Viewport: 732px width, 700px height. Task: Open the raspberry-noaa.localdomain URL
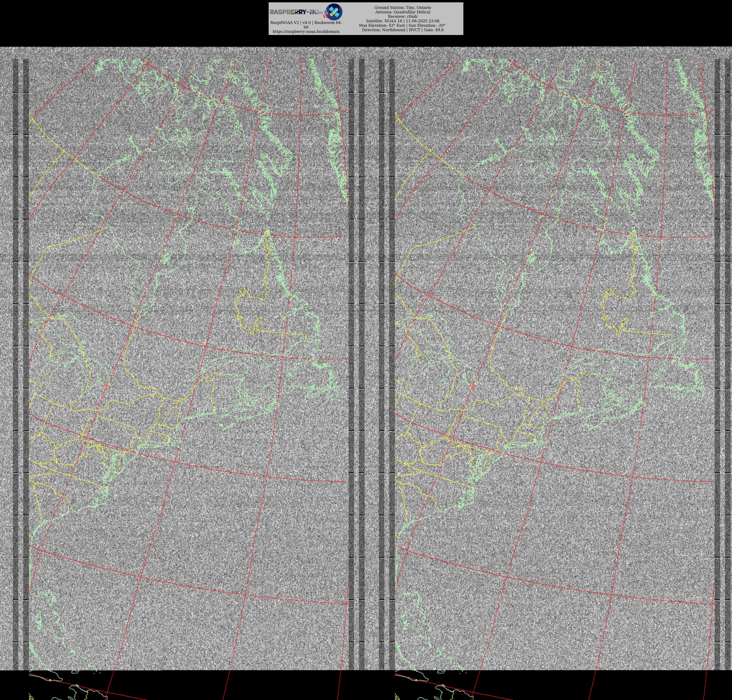pyautogui.click(x=306, y=32)
